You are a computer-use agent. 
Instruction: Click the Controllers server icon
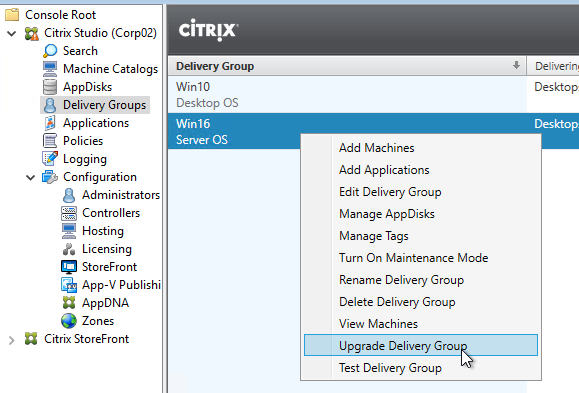tap(69, 213)
